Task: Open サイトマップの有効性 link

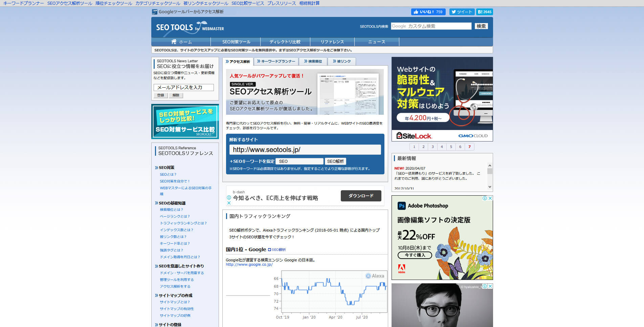Action: point(177,309)
